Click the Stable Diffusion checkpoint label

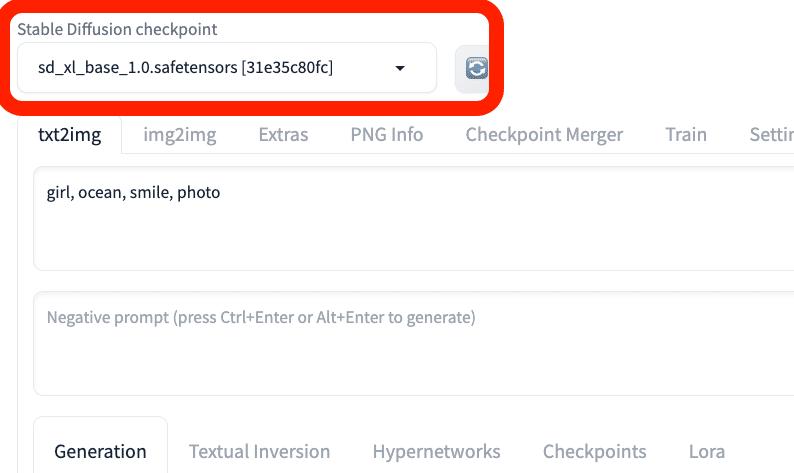click(117, 29)
